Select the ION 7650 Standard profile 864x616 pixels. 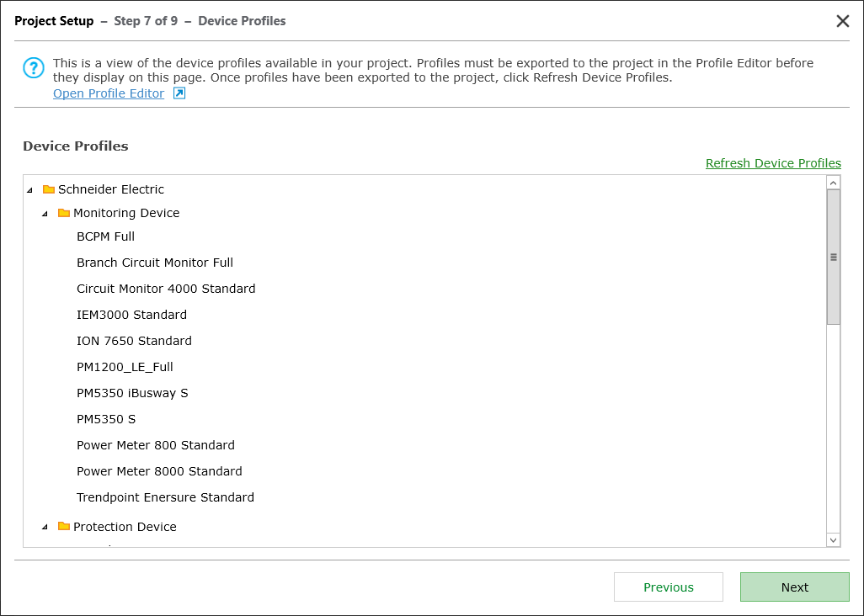click(134, 340)
